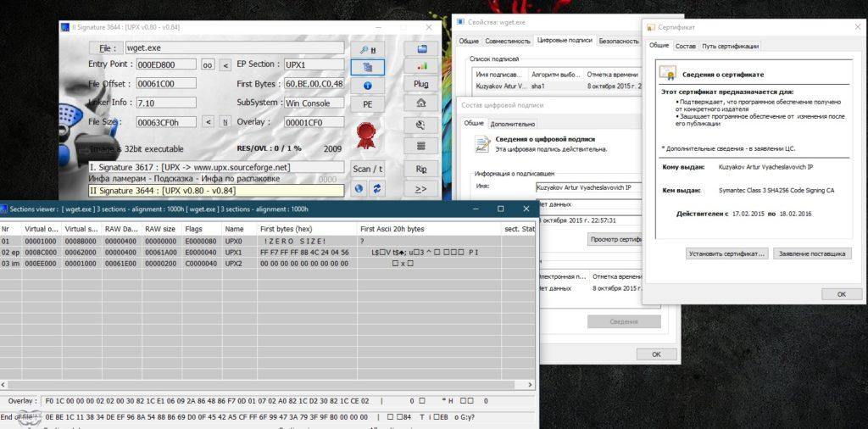Click the globe icon next to refresh
The image size is (868, 429).
click(359, 189)
